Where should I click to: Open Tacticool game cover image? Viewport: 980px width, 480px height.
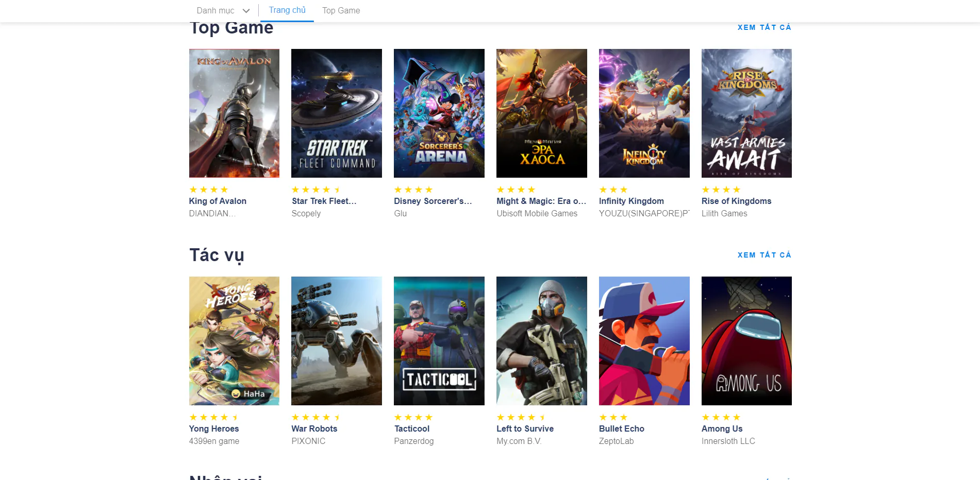439,341
